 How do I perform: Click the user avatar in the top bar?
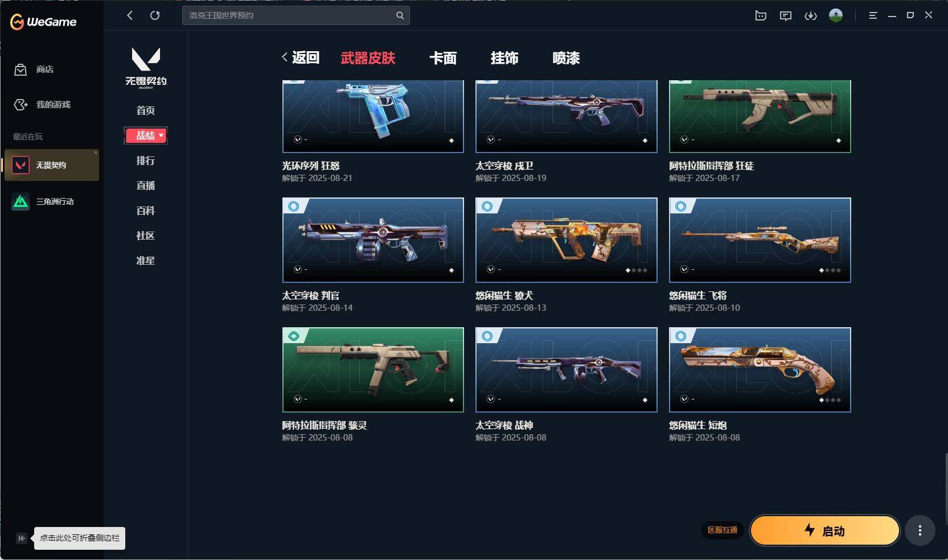pos(836,15)
